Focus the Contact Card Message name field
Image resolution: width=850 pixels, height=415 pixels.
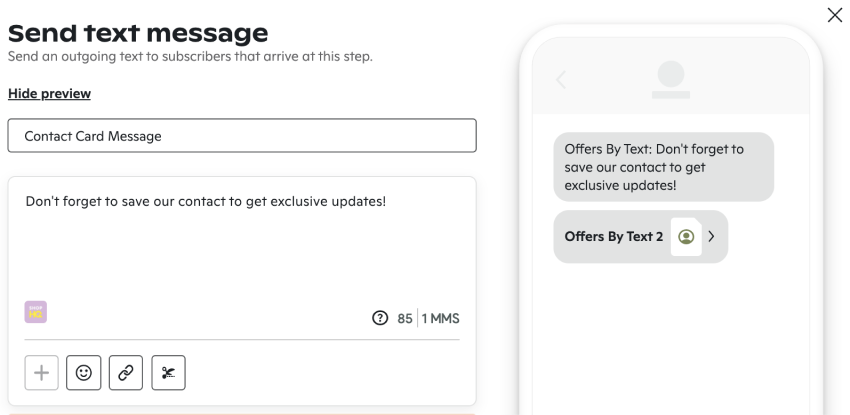point(242,135)
